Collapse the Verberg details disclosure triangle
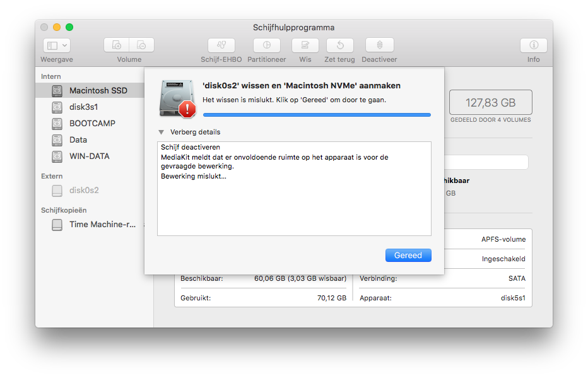This screenshot has height=378, width=588. (162, 132)
